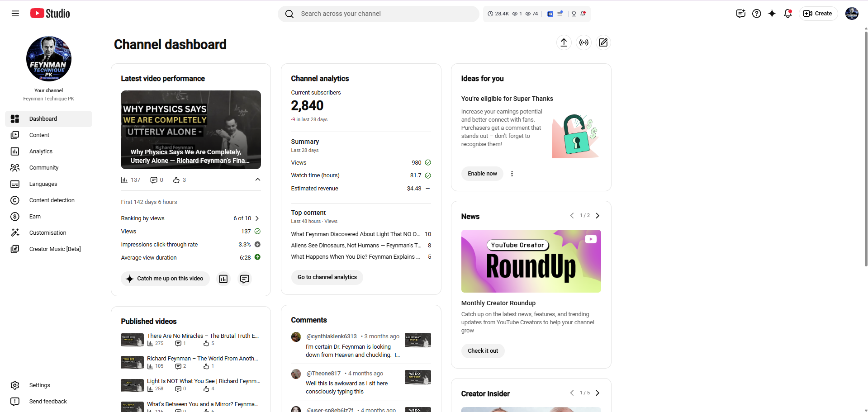Click the create post pencil icon
The height and width of the screenshot is (412, 868).
[x=603, y=43]
